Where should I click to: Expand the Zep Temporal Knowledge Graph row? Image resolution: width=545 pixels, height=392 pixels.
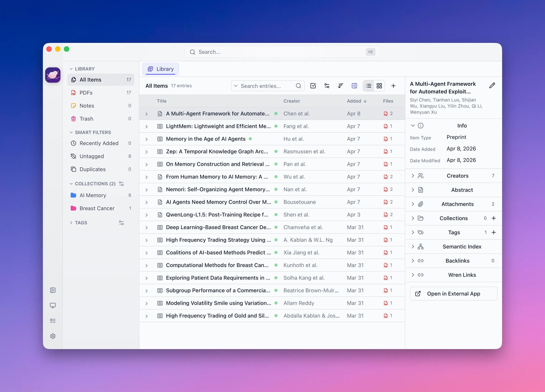point(146,152)
